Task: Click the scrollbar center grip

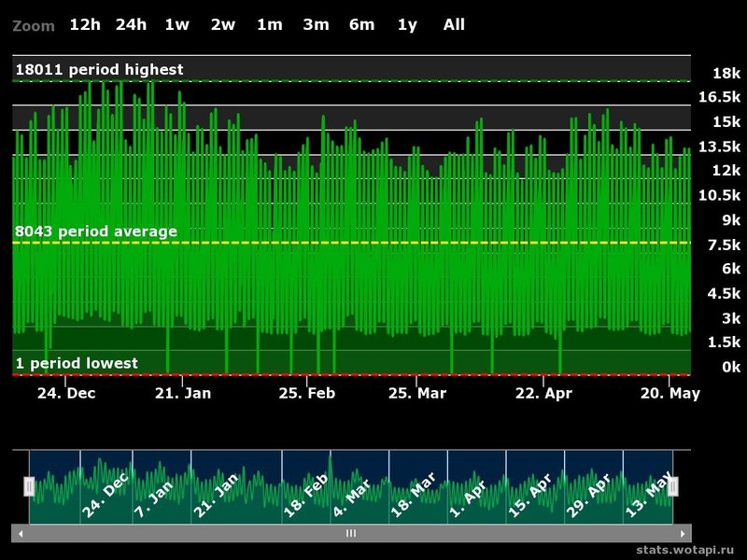Action: click(x=350, y=532)
